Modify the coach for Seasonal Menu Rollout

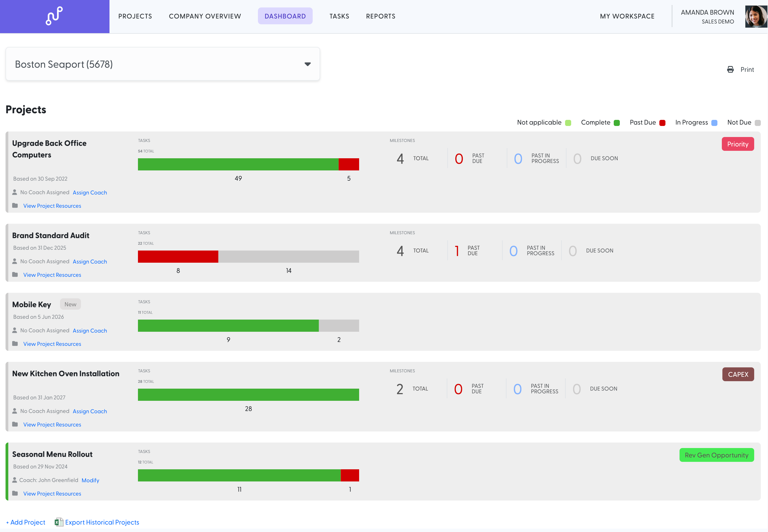(90, 480)
